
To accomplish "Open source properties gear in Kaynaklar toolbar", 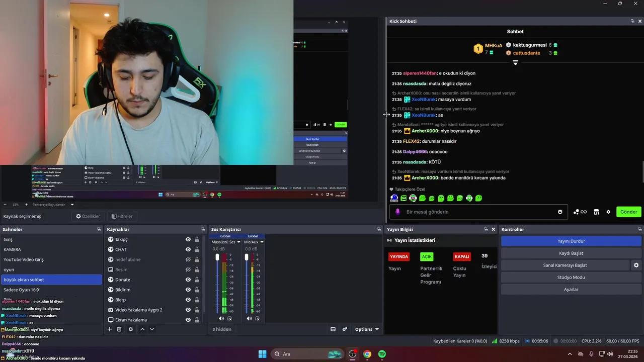I will coord(131,329).
